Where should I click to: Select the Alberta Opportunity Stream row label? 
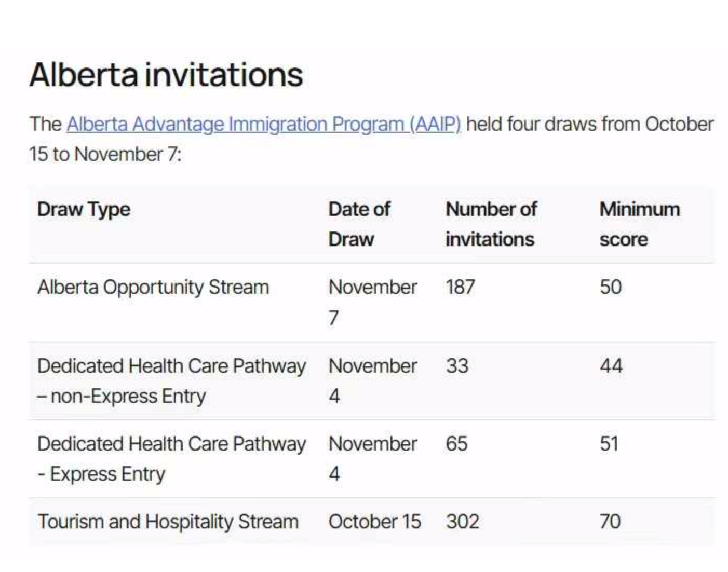pyautogui.click(x=153, y=287)
